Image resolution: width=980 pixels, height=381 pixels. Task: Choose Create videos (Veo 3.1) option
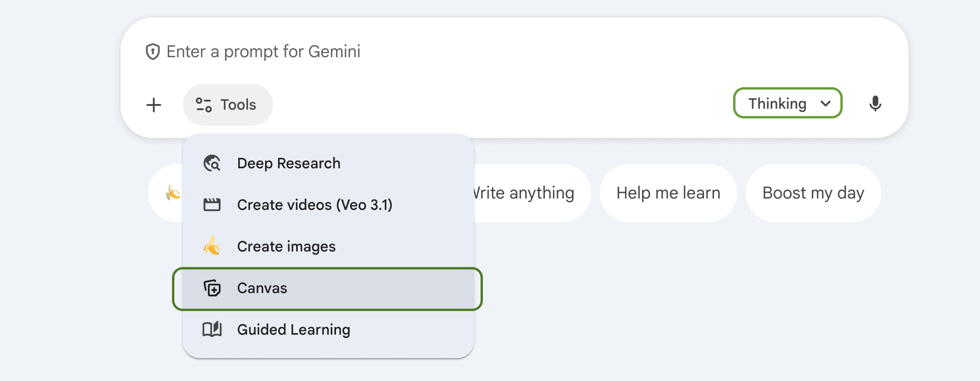(315, 205)
